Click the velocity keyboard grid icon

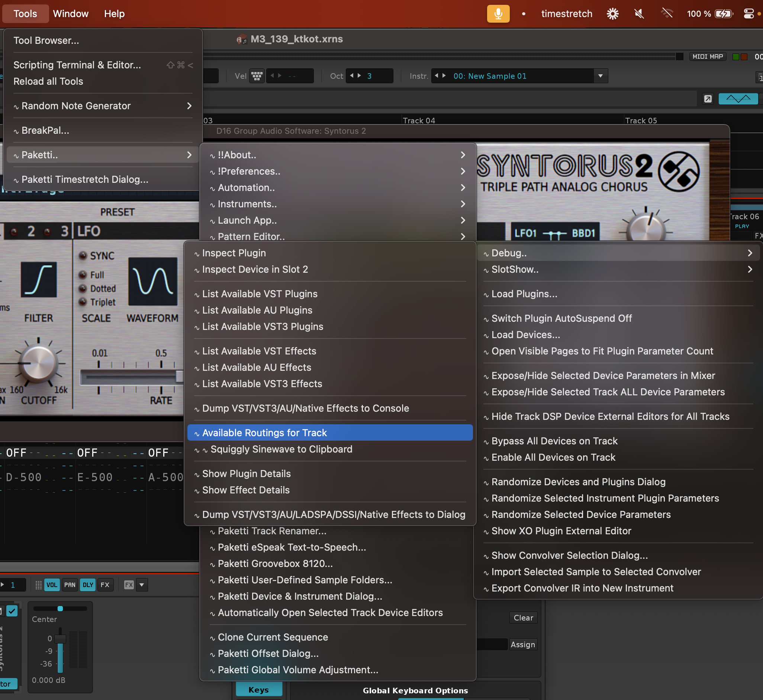click(x=257, y=76)
